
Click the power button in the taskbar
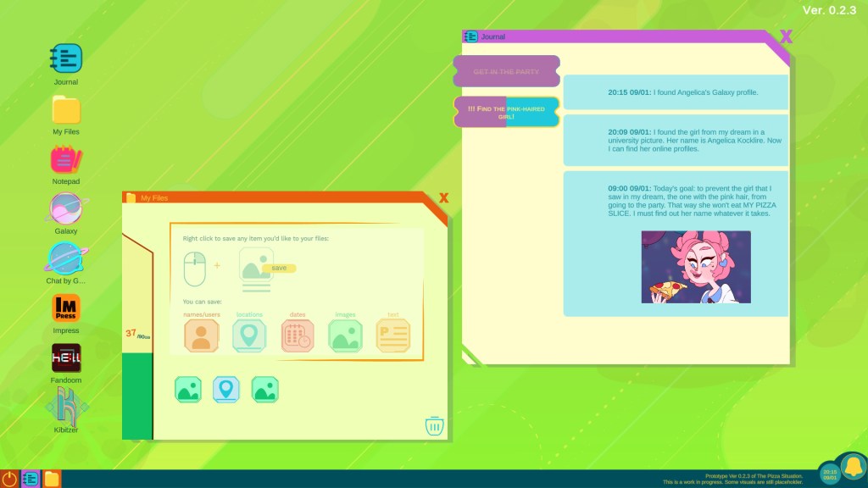click(9, 479)
